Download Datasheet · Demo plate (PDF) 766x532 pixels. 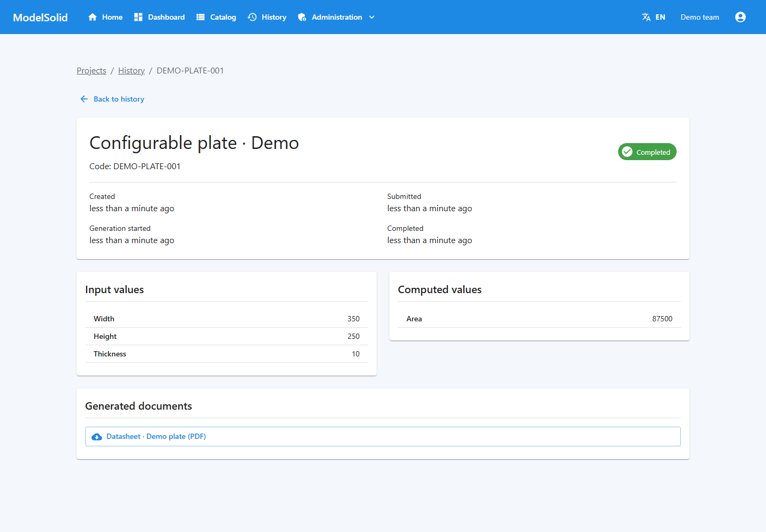pyautogui.click(x=383, y=436)
